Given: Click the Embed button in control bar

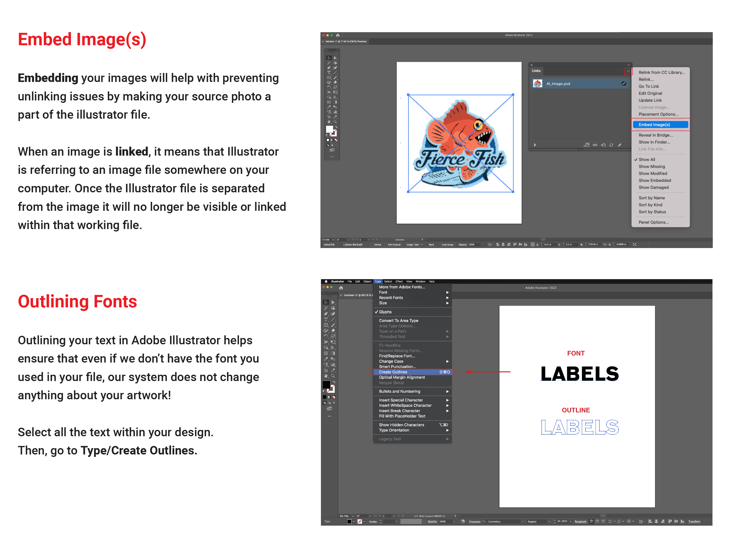Looking at the screenshot, I should 377,245.
